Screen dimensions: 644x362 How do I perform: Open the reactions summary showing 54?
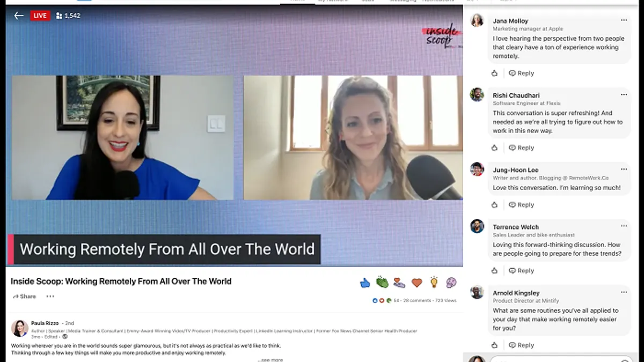(x=385, y=300)
